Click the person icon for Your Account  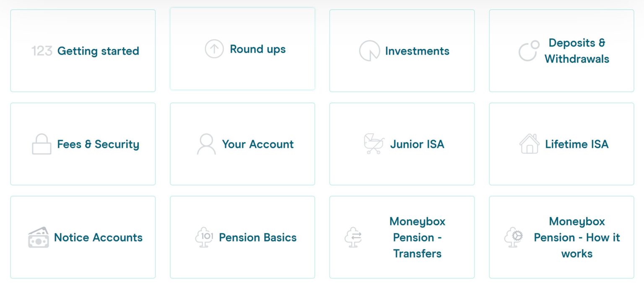(x=206, y=144)
